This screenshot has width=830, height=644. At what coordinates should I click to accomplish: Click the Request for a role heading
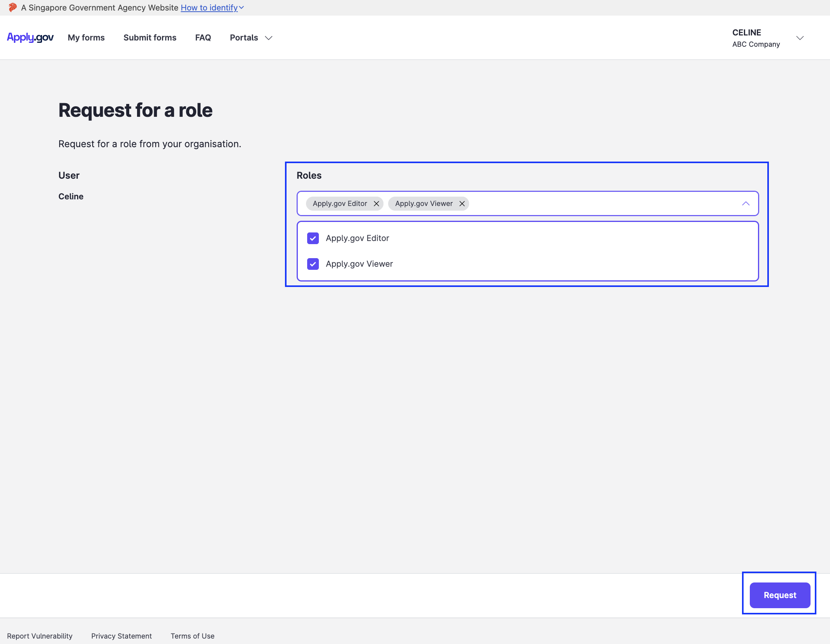click(x=135, y=110)
